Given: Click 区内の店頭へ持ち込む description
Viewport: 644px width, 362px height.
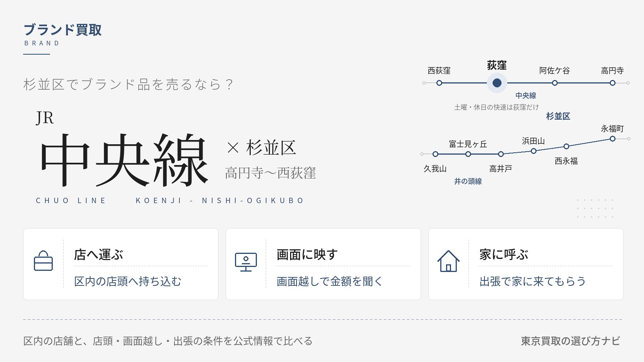Looking at the screenshot, I should pos(127,282).
